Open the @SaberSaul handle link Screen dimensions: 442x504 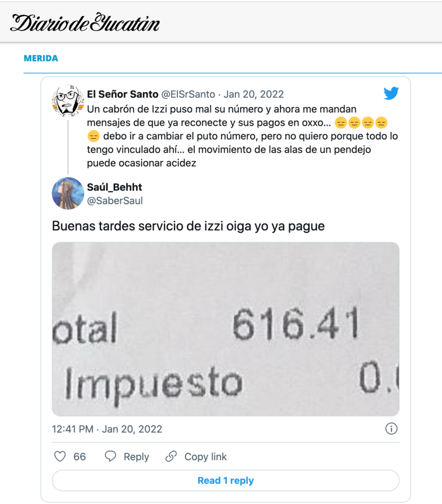click(x=115, y=201)
